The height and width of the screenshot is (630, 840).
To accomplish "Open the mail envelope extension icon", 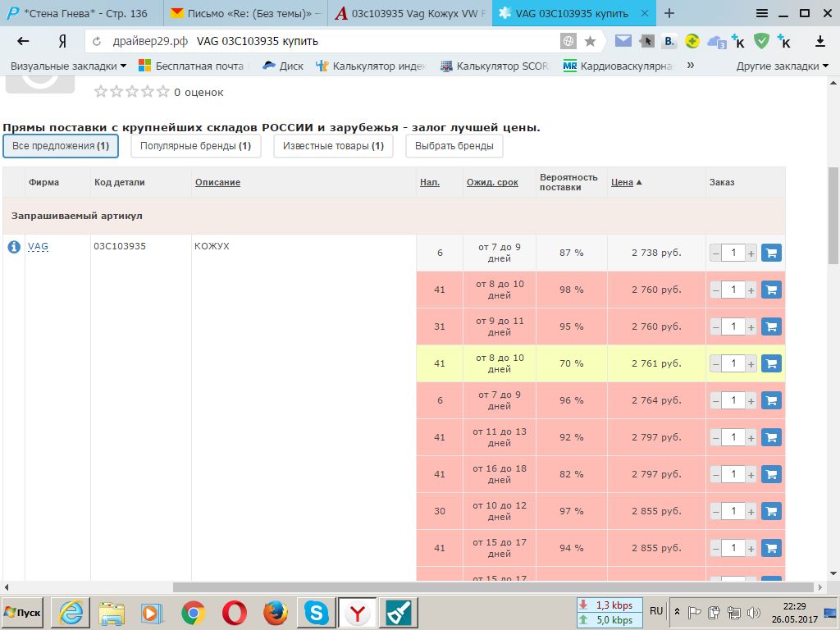I will click(623, 41).
